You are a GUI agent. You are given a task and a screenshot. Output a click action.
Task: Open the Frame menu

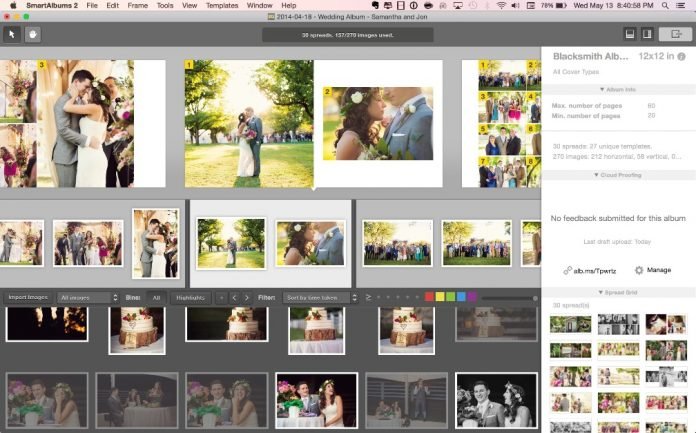click(x=138, y=5)
